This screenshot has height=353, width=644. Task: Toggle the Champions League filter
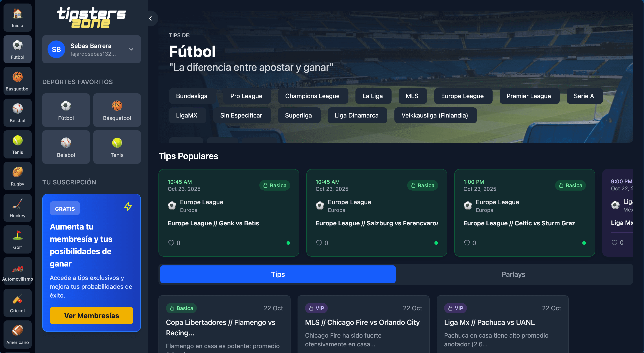coord(313,96)
